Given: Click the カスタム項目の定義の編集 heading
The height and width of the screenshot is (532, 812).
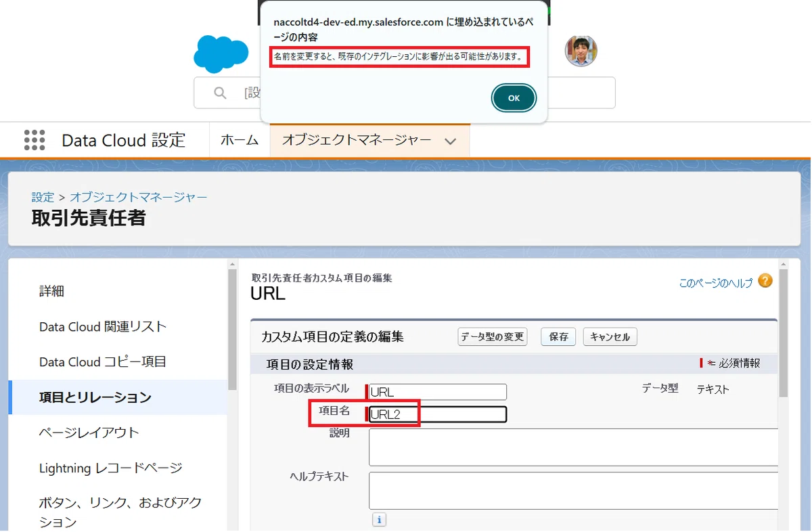Looking at the screenshot, I should [x=333, y=337].
